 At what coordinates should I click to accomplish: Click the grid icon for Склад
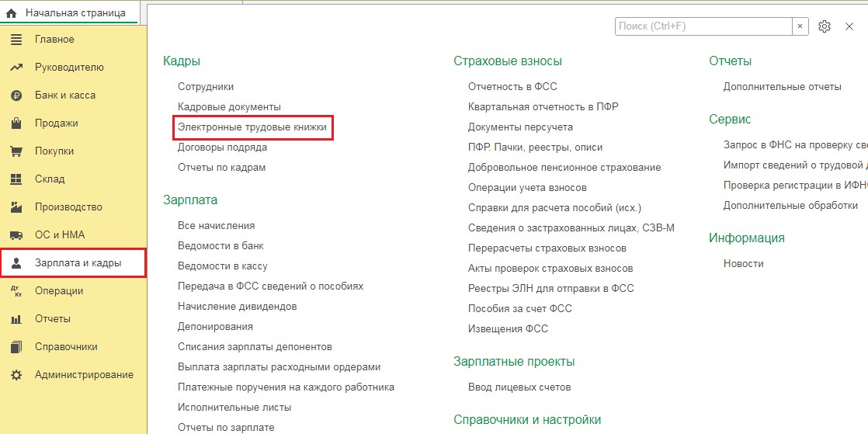(16, 179)
